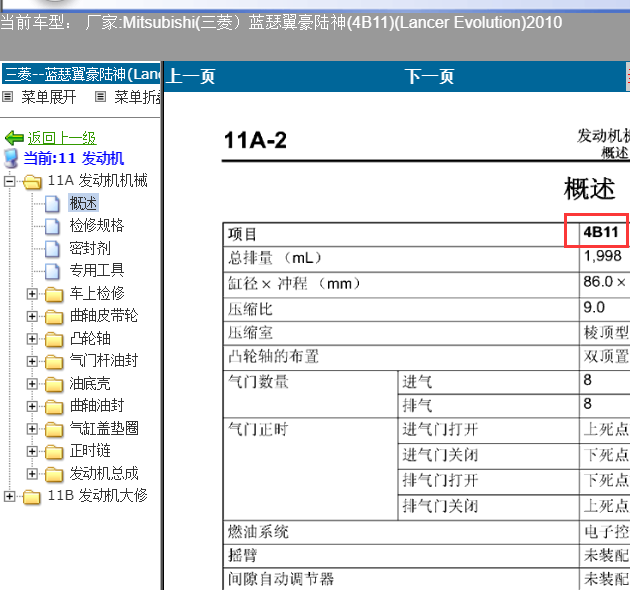
Task: Collapse the 11A 发动机机械 tree node
Action: [x=9, y=181]
